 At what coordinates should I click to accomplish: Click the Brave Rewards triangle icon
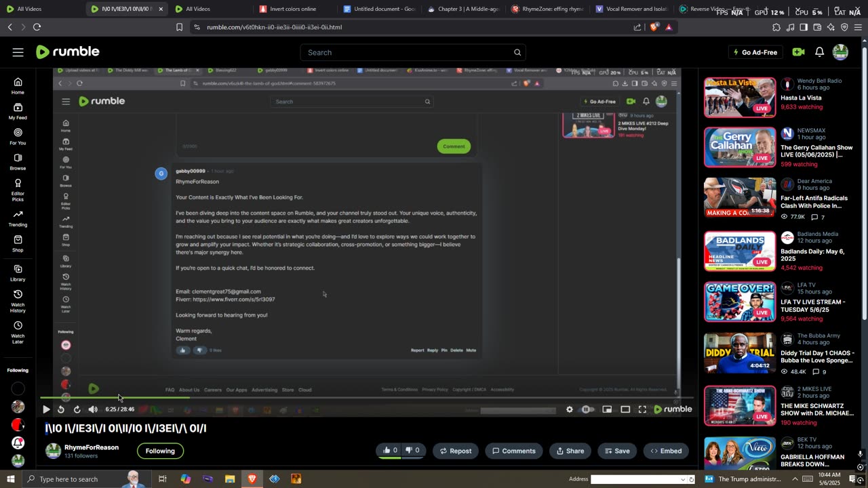click(x=669, y=27)
